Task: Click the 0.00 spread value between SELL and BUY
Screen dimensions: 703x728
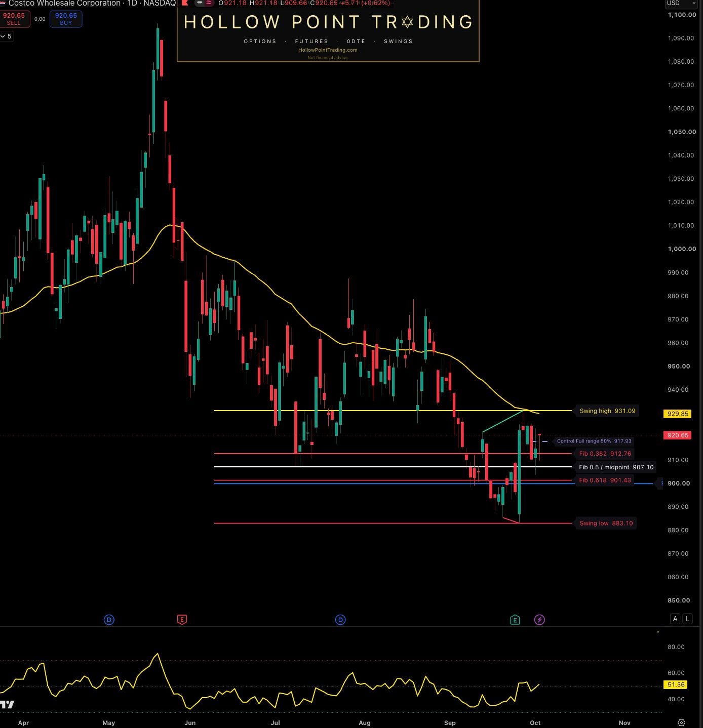Action: click(40, 19)
